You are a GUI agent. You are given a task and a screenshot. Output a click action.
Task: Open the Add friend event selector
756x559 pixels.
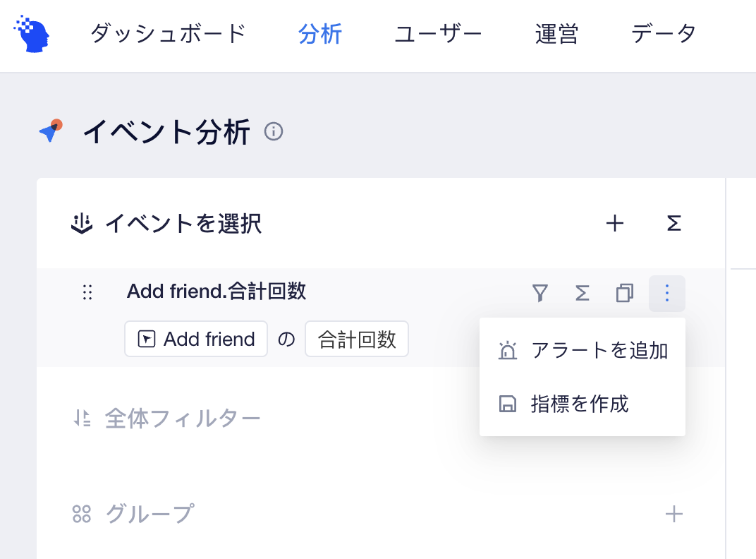pos(196,339)
